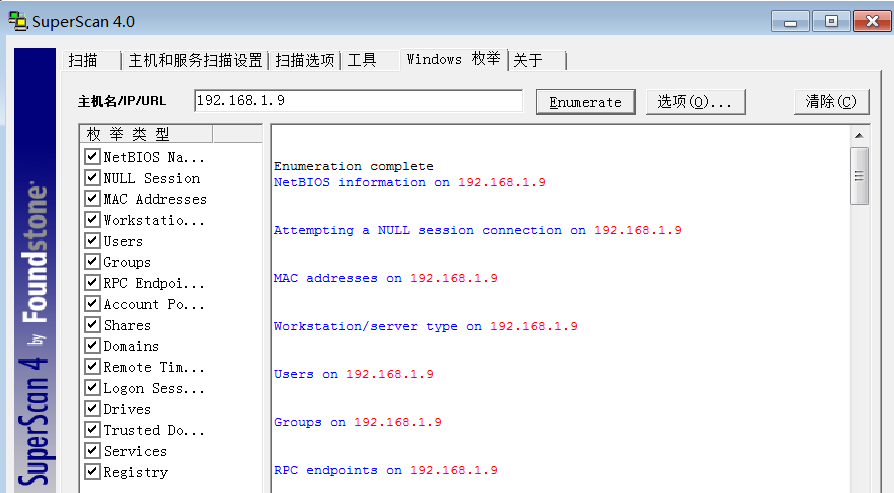Click the SuperScan app icon in title bar
Viewport: 894px width, 493px height.
click(18, 21)
